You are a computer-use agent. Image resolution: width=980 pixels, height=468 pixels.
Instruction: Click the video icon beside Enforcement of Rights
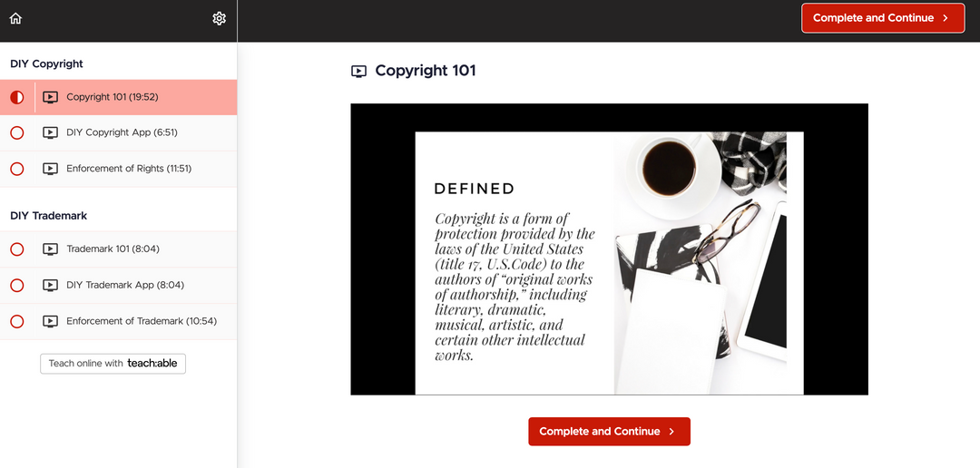(x=51, y=169)
